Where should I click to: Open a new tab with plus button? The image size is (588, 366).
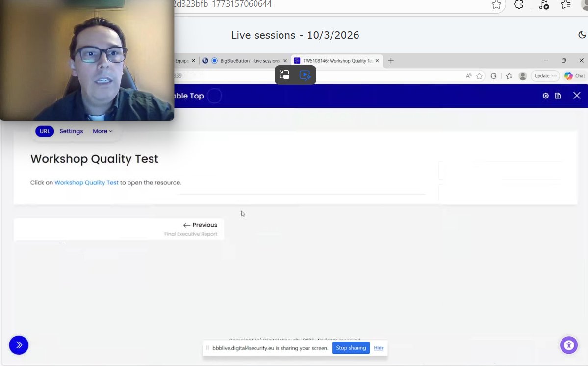coord(391,61)
